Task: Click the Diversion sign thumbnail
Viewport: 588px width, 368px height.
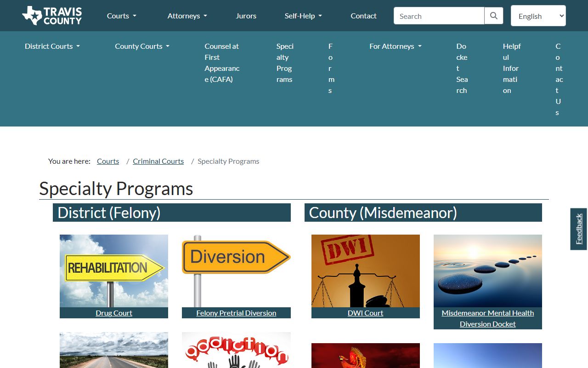Action: [236, 271]
